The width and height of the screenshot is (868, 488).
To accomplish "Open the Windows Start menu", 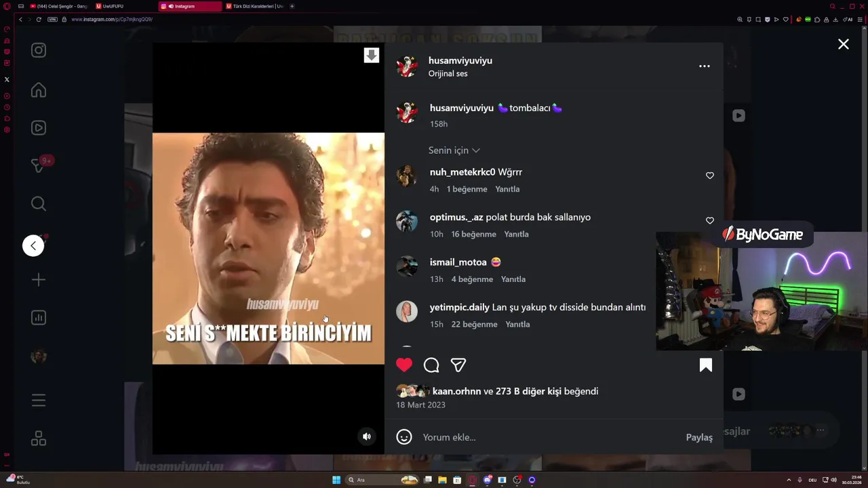I will [336, 480].
